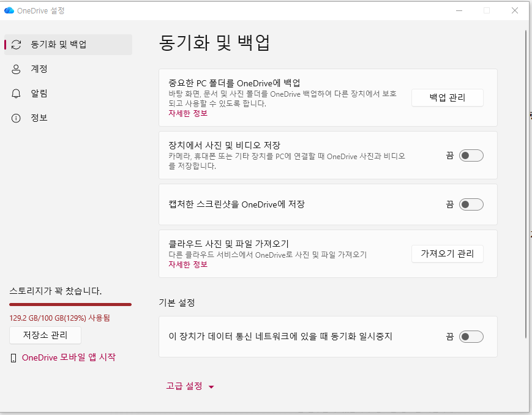Click 스토리지가 꽉 찼습니다. text

(56, 291)
